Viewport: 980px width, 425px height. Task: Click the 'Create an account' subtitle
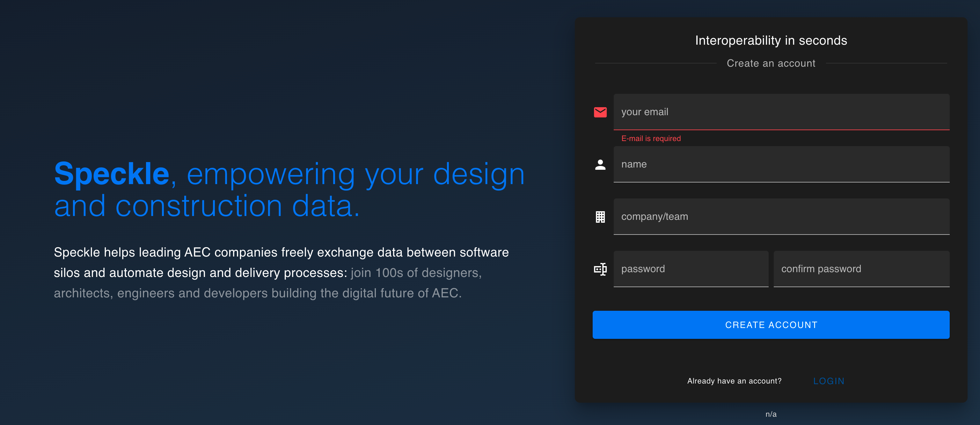(771, 63)
